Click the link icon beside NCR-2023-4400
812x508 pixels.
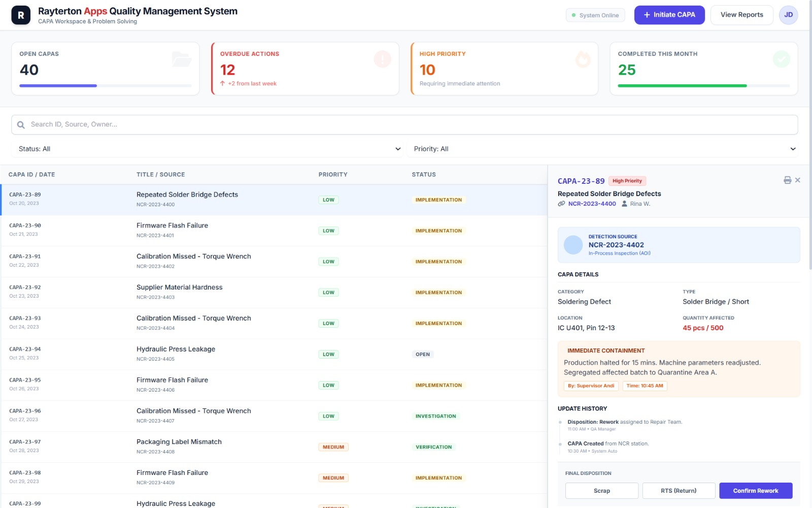coord(561,203)
